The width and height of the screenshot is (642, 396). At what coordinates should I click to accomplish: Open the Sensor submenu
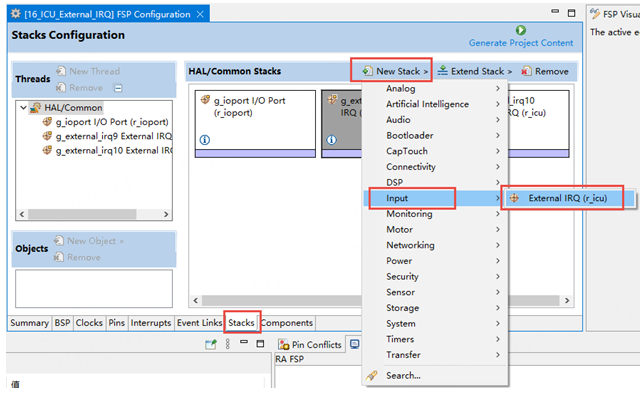click(435, 292)
